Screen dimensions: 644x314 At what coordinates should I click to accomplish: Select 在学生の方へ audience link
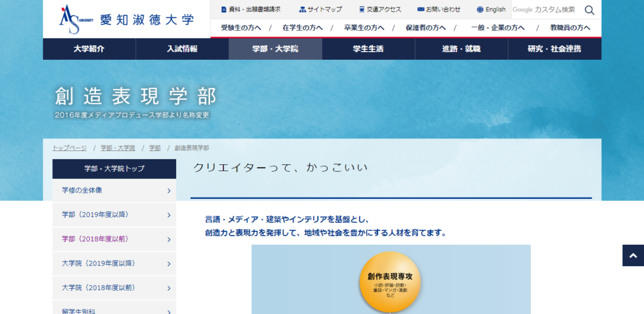pos(303,28)
